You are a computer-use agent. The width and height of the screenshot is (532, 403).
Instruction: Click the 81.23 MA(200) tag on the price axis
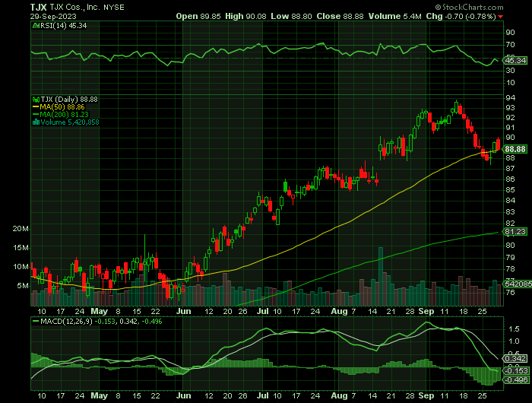(x=515, y=232)
